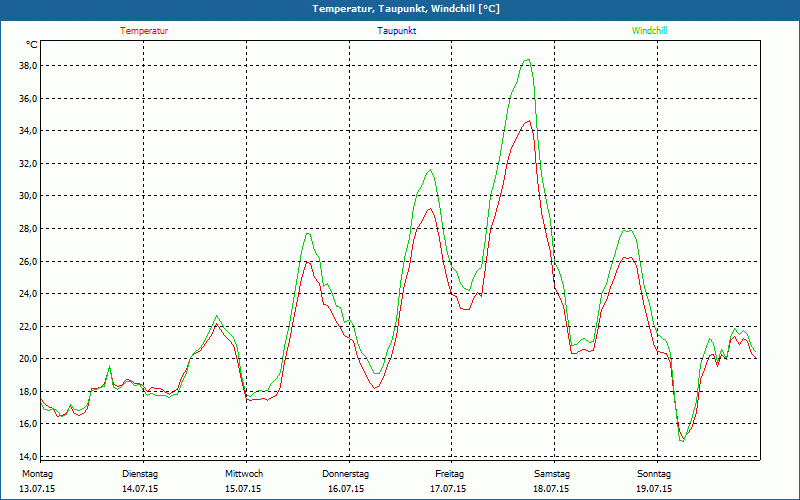Click the blue Taupunkt legend label
The height and width of the screenshot is (500, 800).
point(396,31)
